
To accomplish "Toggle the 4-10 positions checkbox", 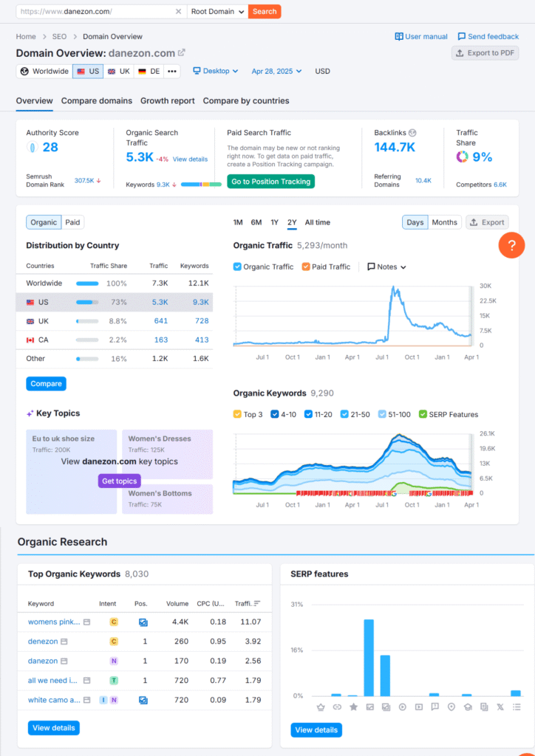I will click(275, 414).
